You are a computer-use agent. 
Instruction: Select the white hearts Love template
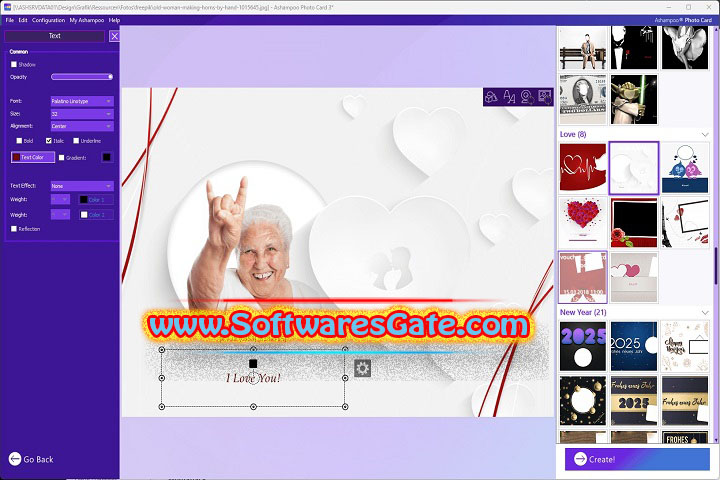point(634,168)
